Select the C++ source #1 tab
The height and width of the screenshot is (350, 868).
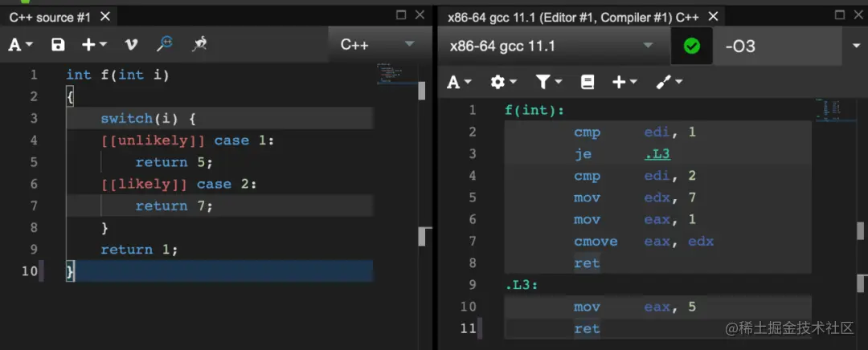pos(50,17)
